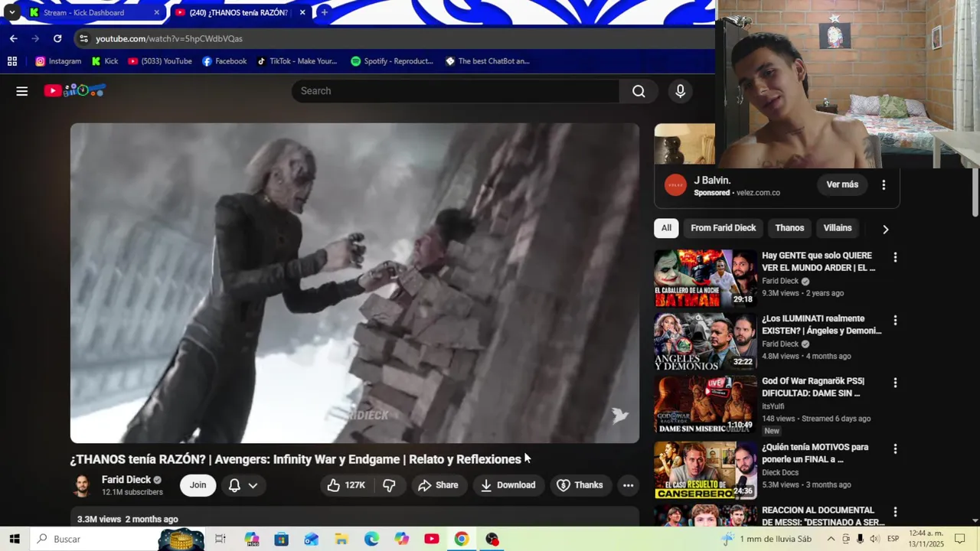This screenshot has width=980, height=551.
Task: Open options for Quién tenía MOTIVOS video
Action: tap(895, 448)
